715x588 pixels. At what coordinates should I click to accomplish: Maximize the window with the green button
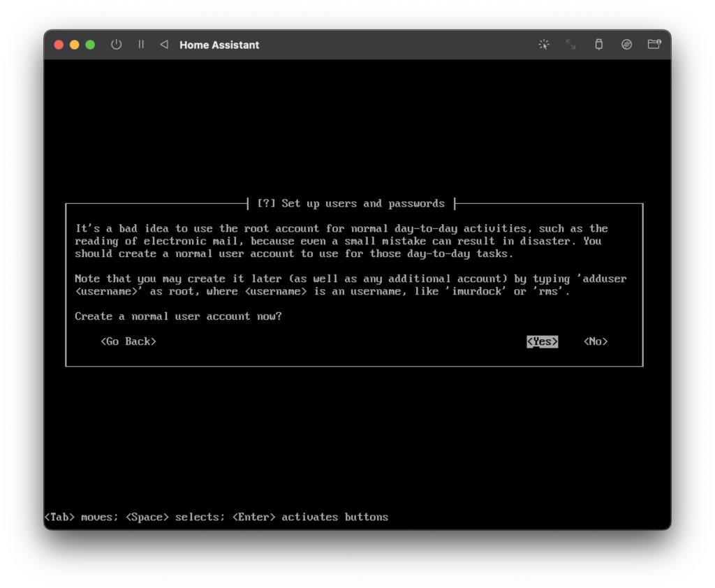pyautogui.click(x=90, y=45)
